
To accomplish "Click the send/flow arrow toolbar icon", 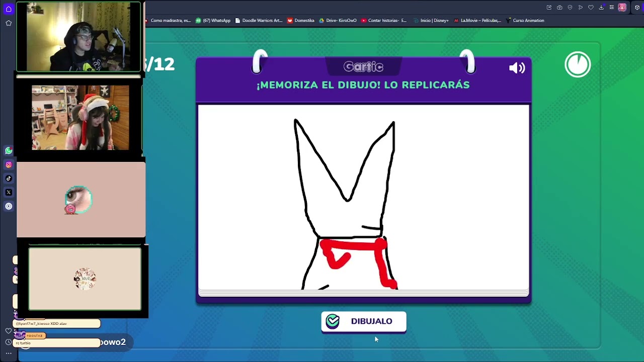I will point(581,8).
